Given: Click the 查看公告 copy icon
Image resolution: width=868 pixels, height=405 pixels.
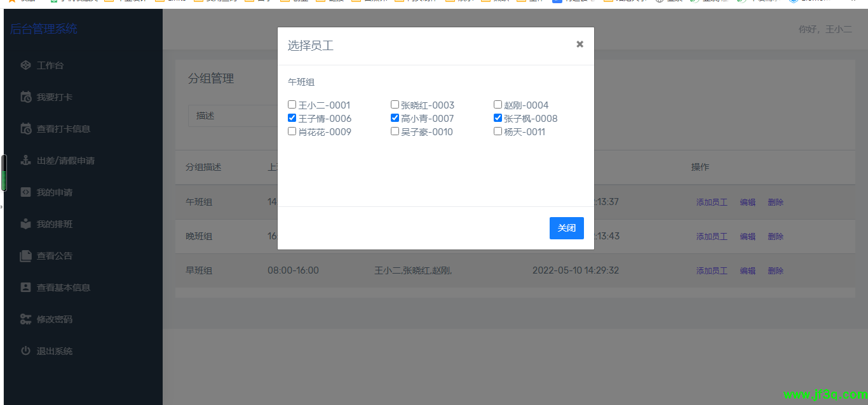Looking at the screenshot, I should [25, 256].
